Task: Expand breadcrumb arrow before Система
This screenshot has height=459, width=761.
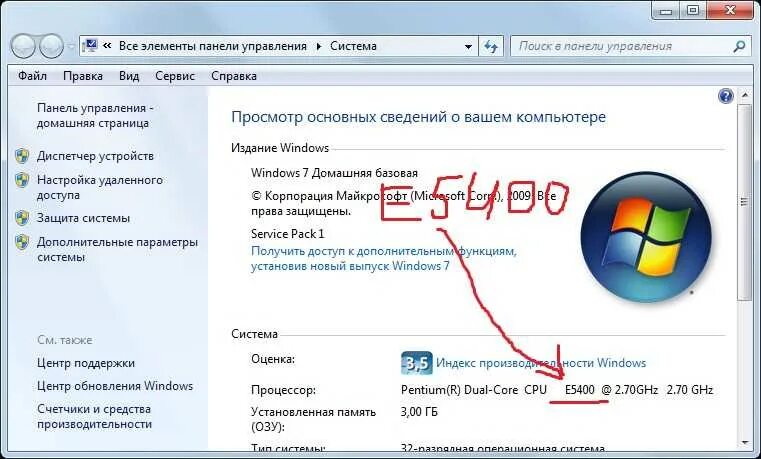Action: (x=318, y=47)
